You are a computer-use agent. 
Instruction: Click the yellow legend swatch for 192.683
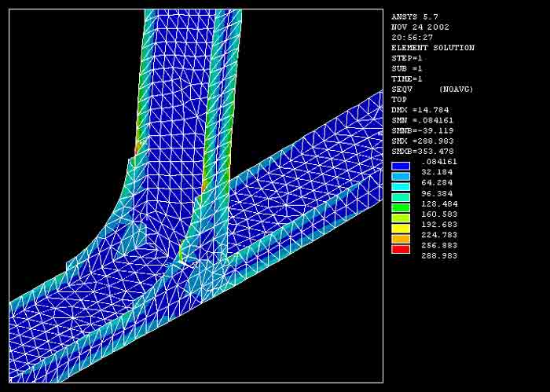tap(401, 229)
